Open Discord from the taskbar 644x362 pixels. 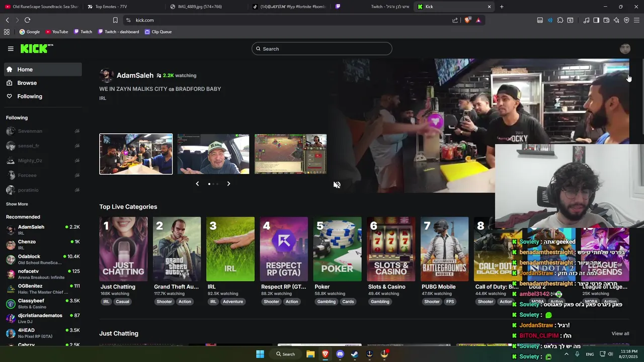(x=340, y=354)
